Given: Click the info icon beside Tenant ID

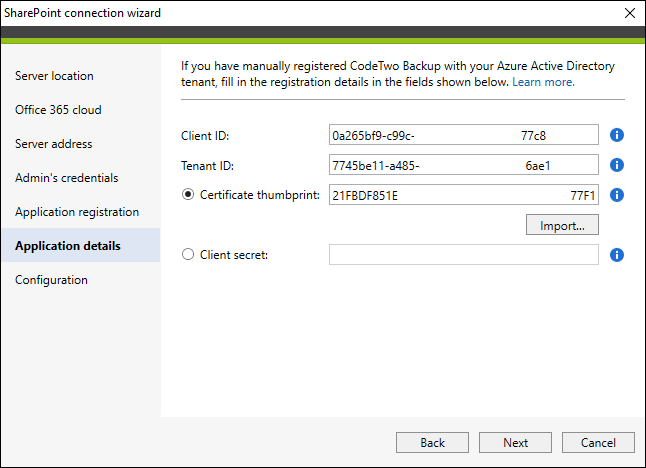Looking at the screenshot, I should point(616,165).
